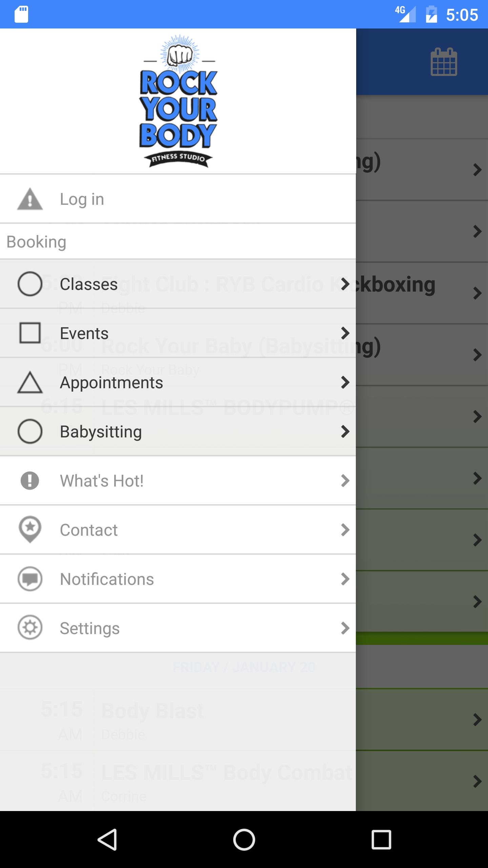Viewport: 488px width, 868px height.
Task: Tap the location pin Contact icon
Action: coord(30,529)
